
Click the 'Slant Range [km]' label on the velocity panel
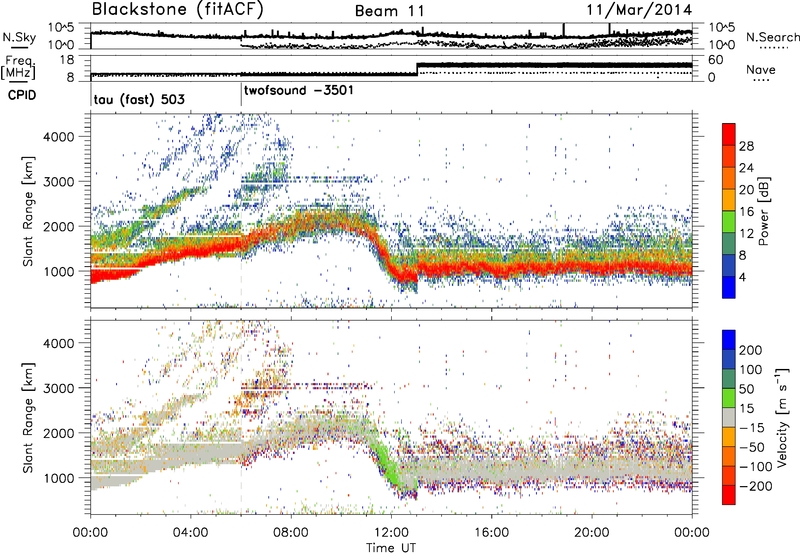pyautogui.click(x=28, y=418)
